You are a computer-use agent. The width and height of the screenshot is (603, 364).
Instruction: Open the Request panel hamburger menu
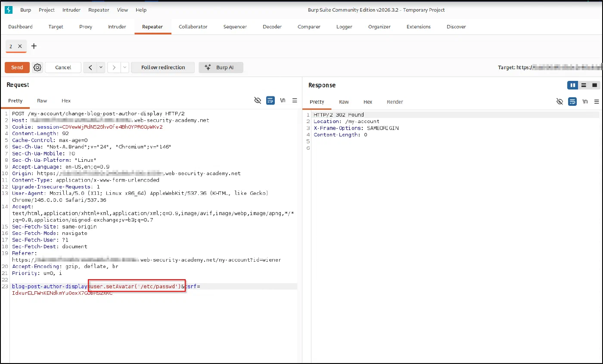tap(295, 101)
